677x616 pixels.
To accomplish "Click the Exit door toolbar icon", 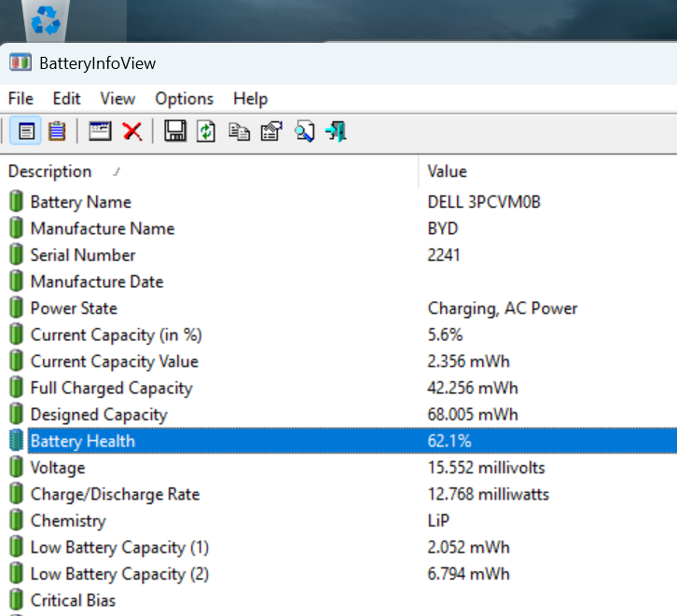I will [337, 131].
